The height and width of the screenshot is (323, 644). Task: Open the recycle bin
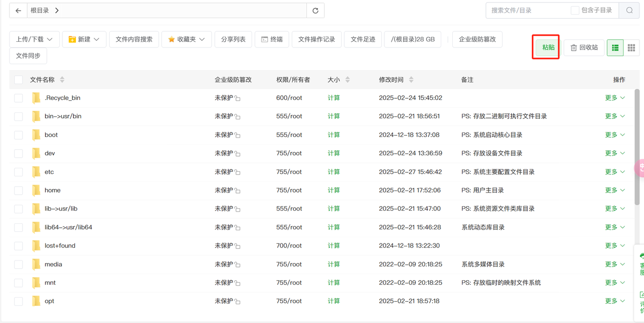584,48
